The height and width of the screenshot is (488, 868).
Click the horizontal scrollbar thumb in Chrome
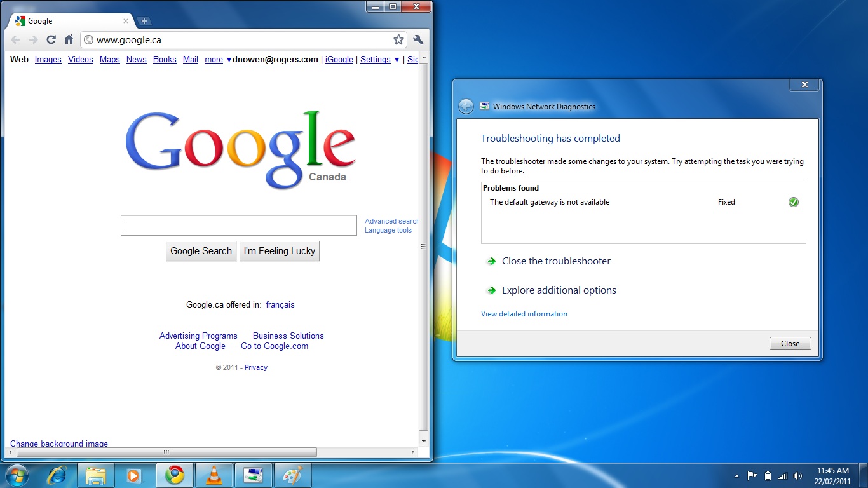click(x=166, y=452)
